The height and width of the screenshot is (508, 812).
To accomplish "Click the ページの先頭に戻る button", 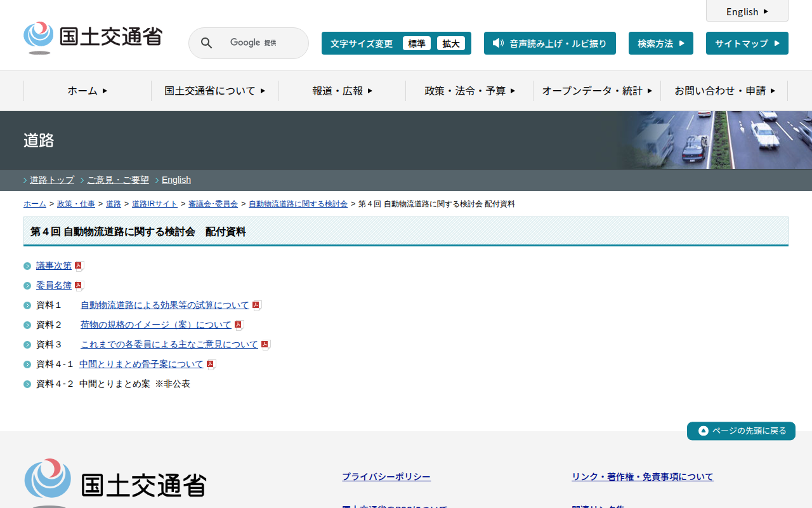I will point(741,431).
